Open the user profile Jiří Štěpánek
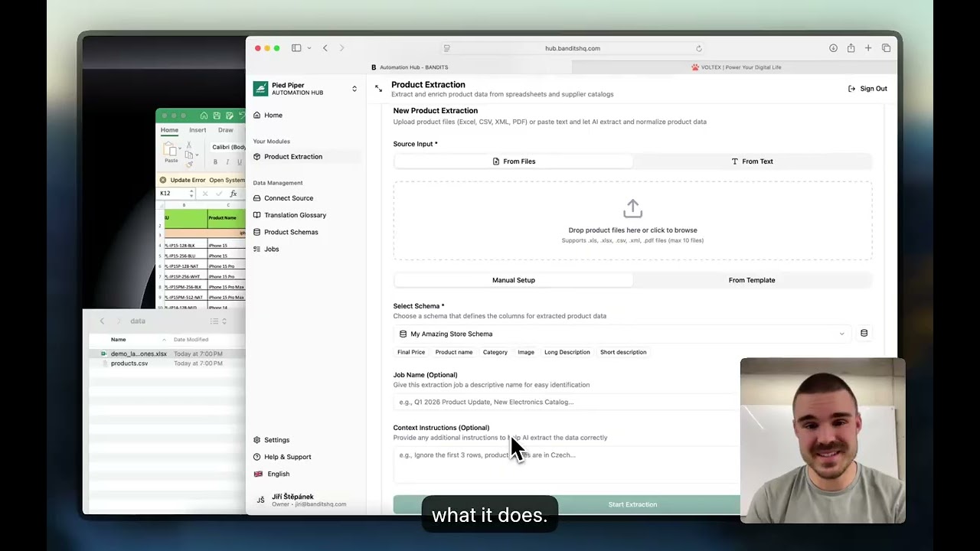This screenshot has width=980, height=551. coord(306,500)
